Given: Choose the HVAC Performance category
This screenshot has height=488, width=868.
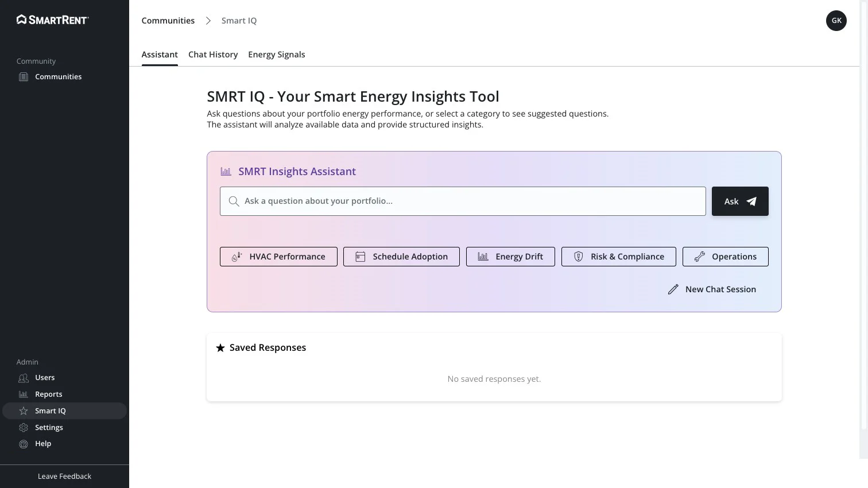Looking at the screenshot, I should tap(278, 257).
